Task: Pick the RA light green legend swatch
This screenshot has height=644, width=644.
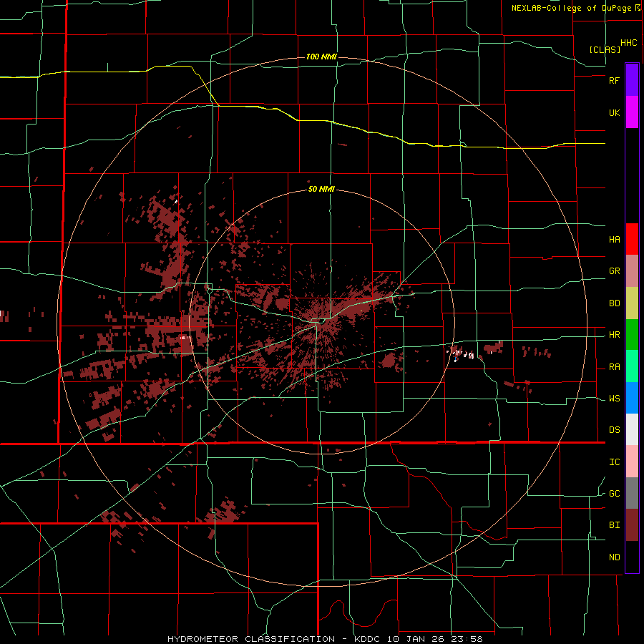Action: [632, 366]
